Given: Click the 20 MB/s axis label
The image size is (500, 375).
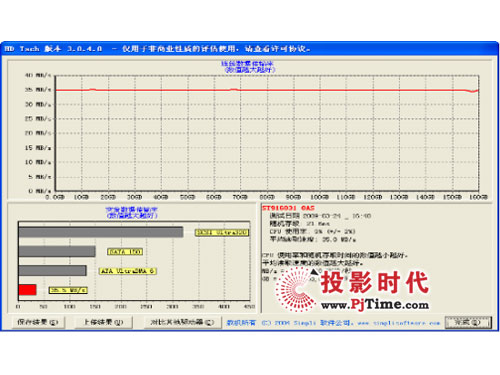Looking at the screenshot, I should 38,133.
